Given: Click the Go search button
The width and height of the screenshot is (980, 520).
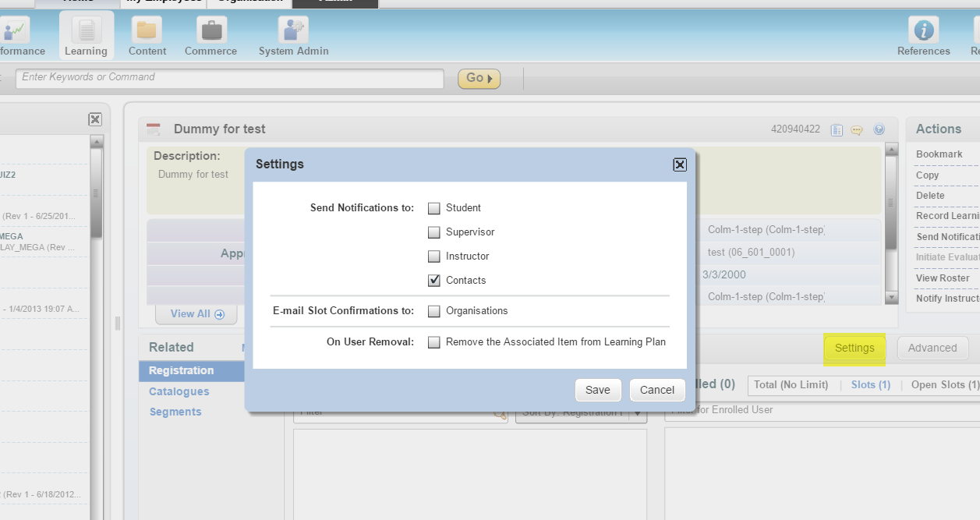Looking at the screenshot, I should [479, 78].
